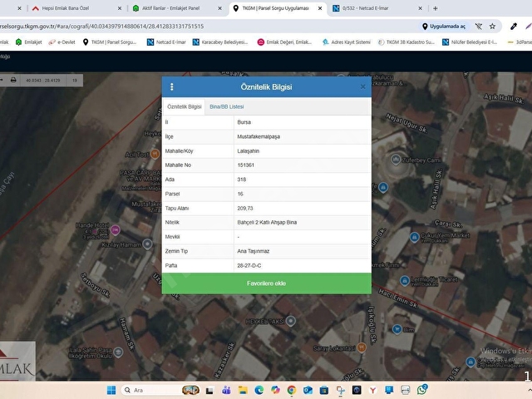
Task: Click the Bim supermarket cart marker
Action: 397,329
